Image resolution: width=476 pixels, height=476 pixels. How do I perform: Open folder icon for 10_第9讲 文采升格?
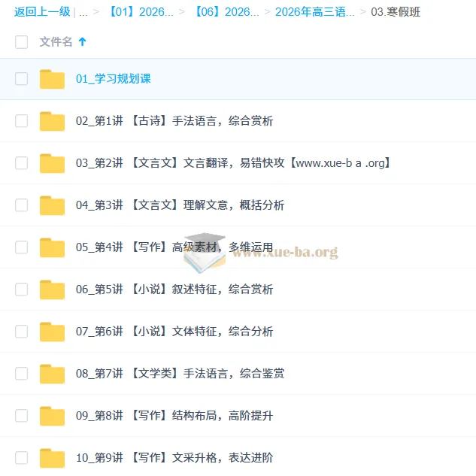coord(52,459)
